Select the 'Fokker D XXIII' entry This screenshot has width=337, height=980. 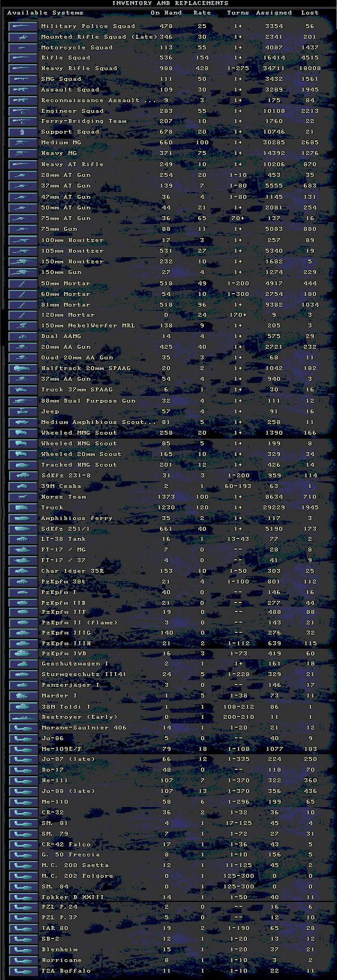point(72,897)
